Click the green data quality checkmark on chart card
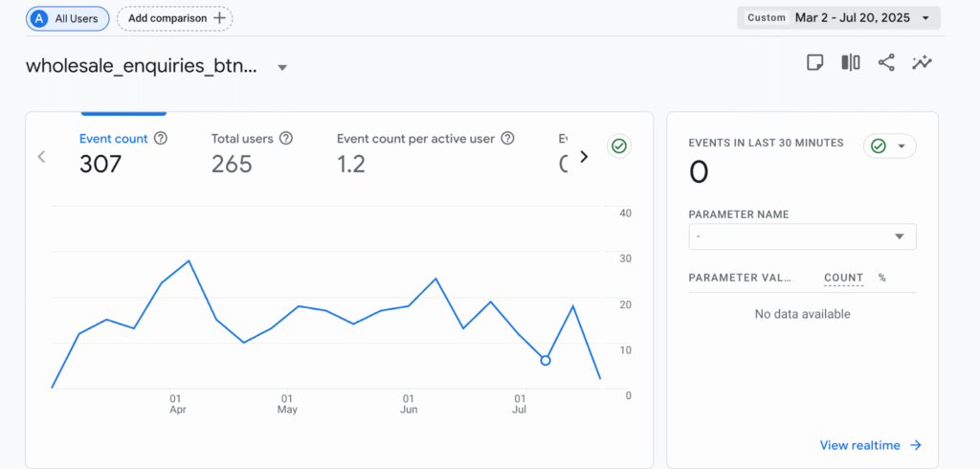Image resolution: width=980 pixels, height=469 pixels. pyautogui.click(x=619, y=146)
